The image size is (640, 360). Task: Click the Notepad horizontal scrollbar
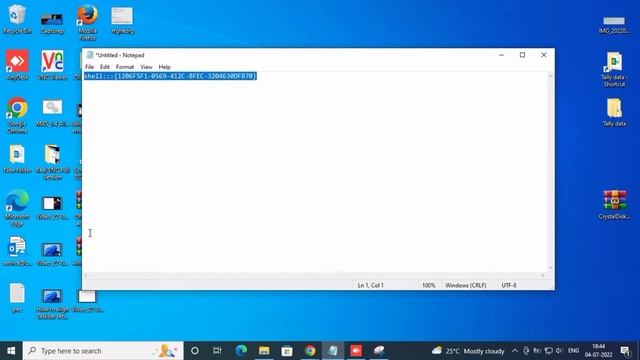(314, 276)
